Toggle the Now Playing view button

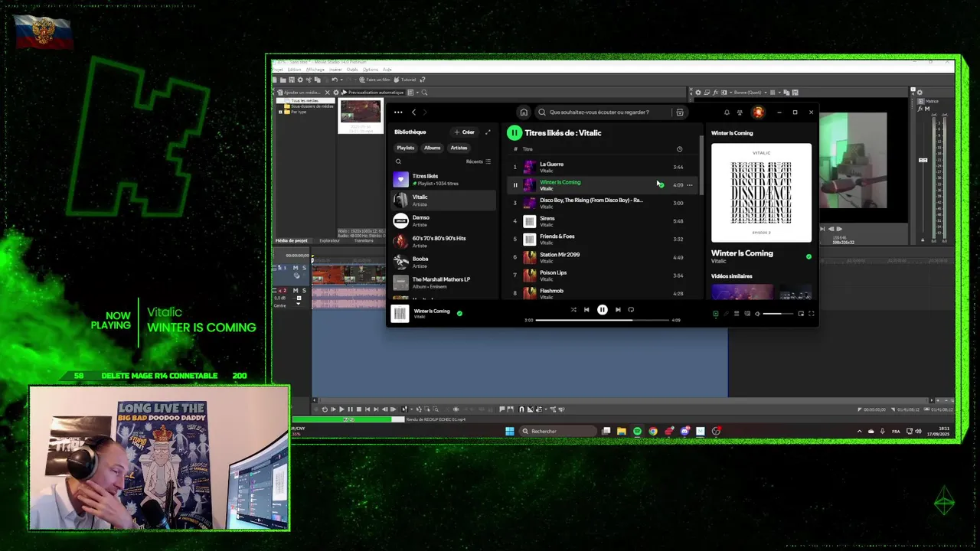[716, 314]
